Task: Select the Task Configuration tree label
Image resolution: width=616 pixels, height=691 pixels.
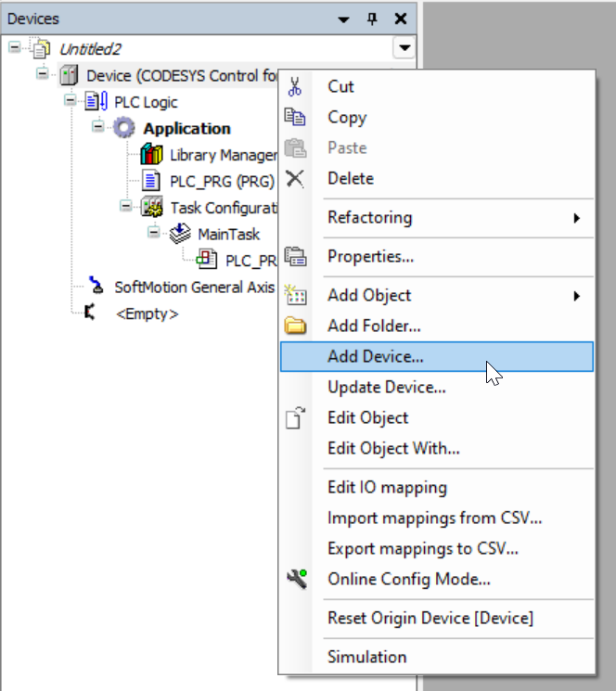Action: point(224,208)
